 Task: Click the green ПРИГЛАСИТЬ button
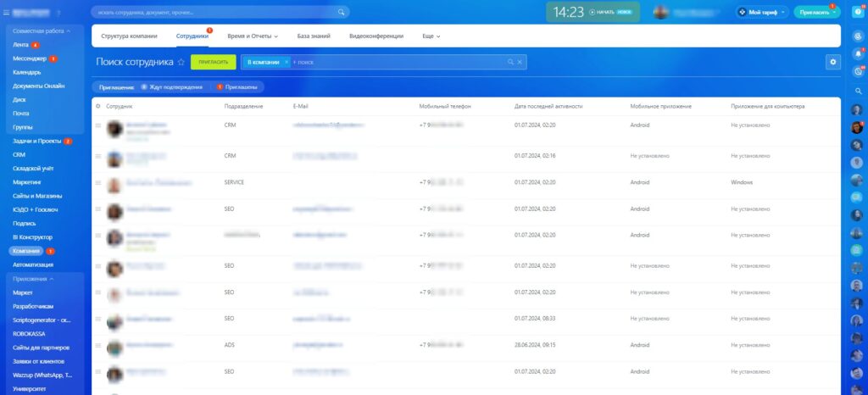(x=213, y=63)
